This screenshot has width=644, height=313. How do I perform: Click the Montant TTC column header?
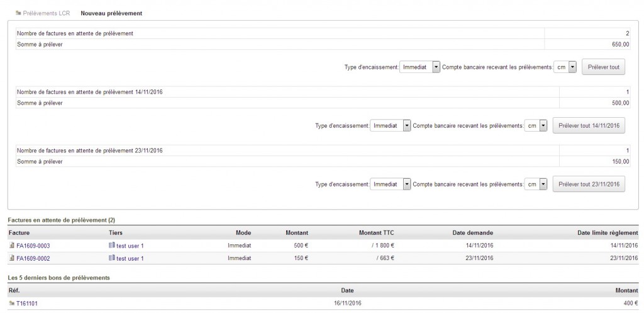point(377,233)
